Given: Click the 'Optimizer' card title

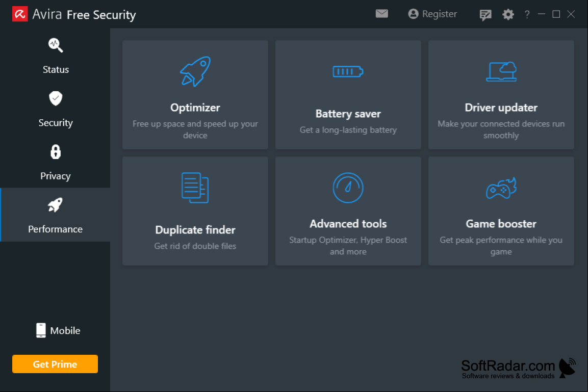Looking at the screenshot, I should pyautogui.click(x=195, y=108).
